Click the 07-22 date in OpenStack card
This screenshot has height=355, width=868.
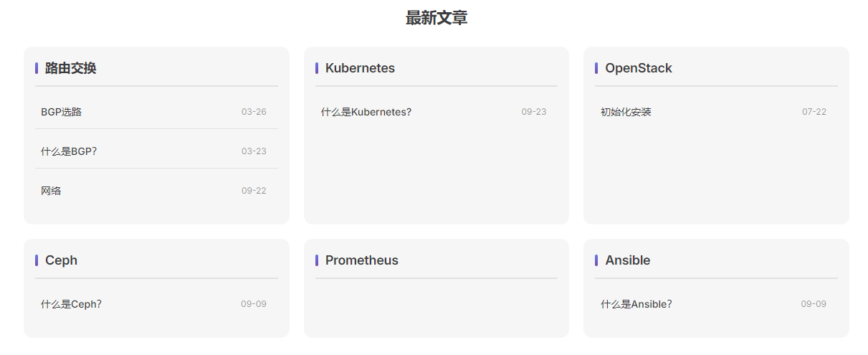pos(814,112)
